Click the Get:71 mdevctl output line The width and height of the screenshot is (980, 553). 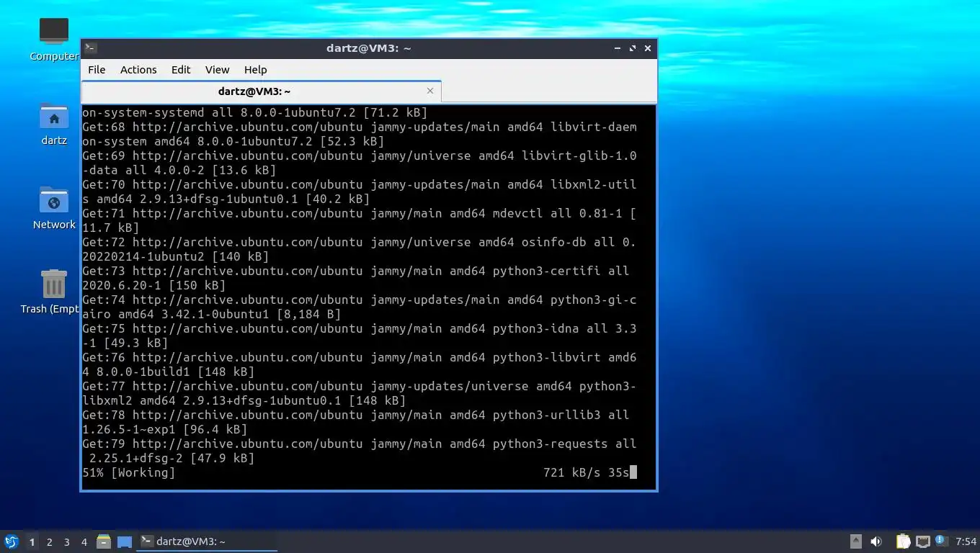(360, 220)
